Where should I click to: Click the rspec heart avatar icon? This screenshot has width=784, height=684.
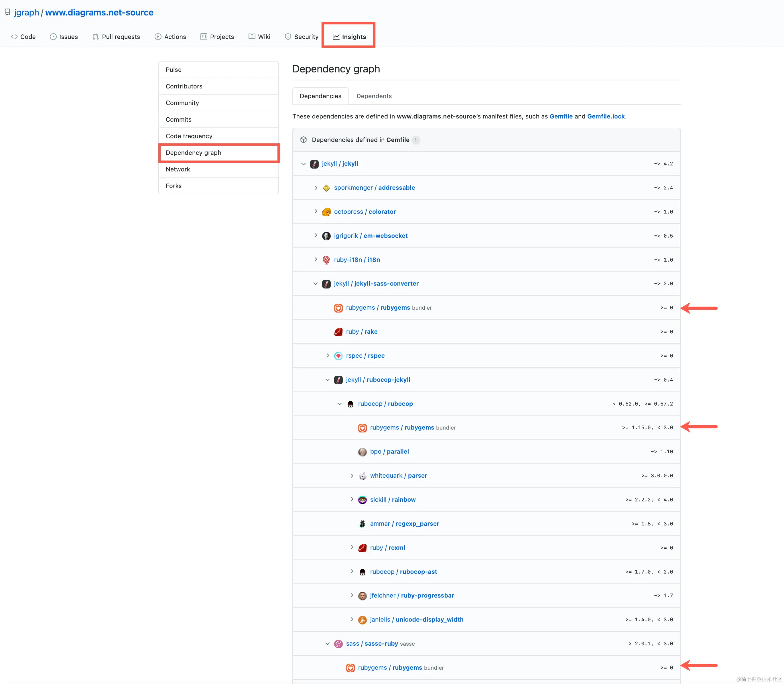[338, 356]
